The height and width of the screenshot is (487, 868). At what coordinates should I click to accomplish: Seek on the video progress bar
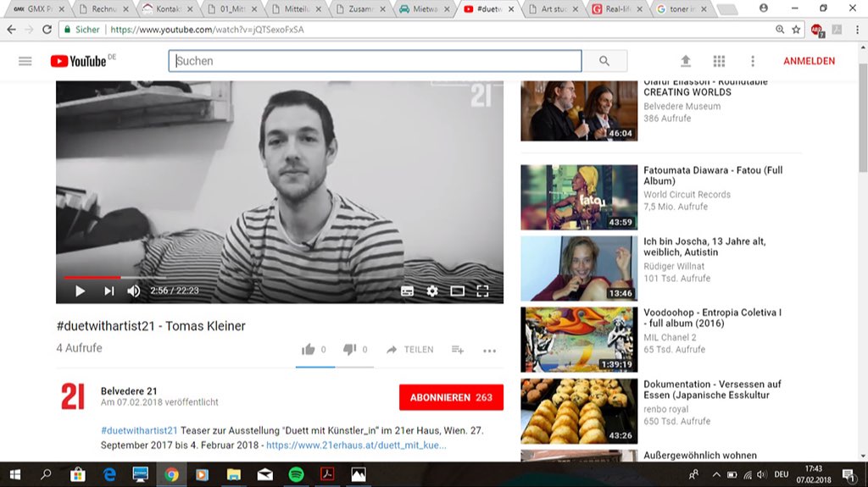(280, 277)
